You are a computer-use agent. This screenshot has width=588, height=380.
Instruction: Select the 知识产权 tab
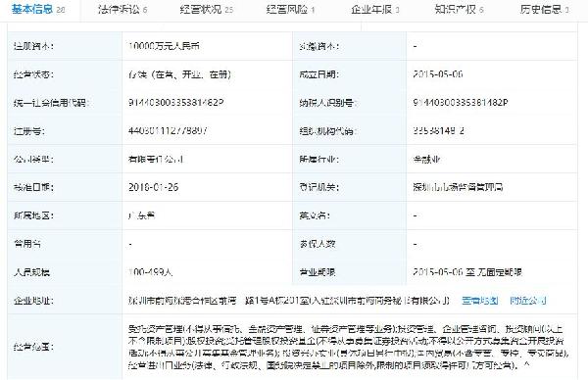pos(459,10)
